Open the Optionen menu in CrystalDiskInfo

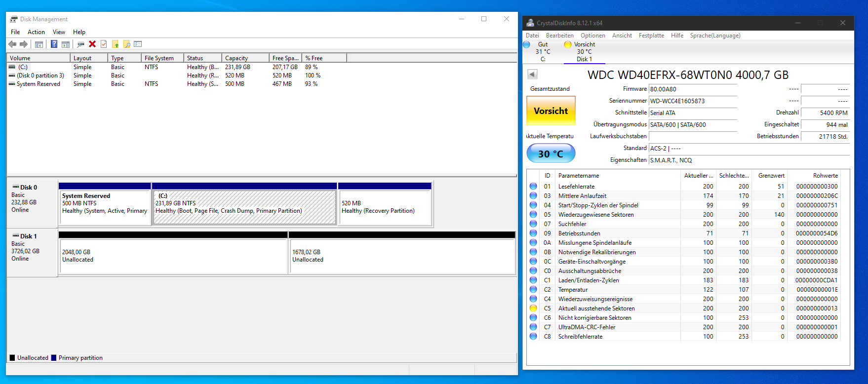(x=592, y=36)
